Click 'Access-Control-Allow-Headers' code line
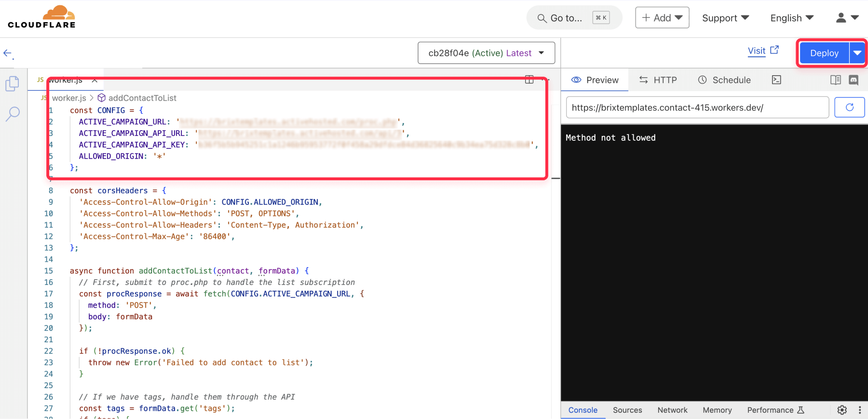The height and width of the screenshot is (419, 868). click(221, 225)
